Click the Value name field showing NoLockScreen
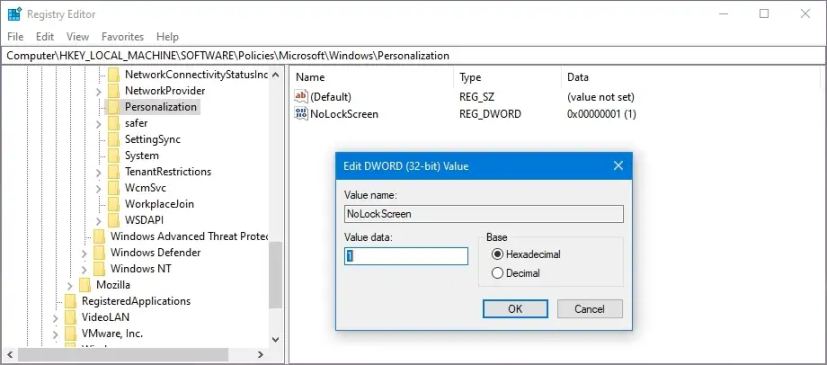The height and width of the screenshot is (365, 827). click(x=484, y=214)
